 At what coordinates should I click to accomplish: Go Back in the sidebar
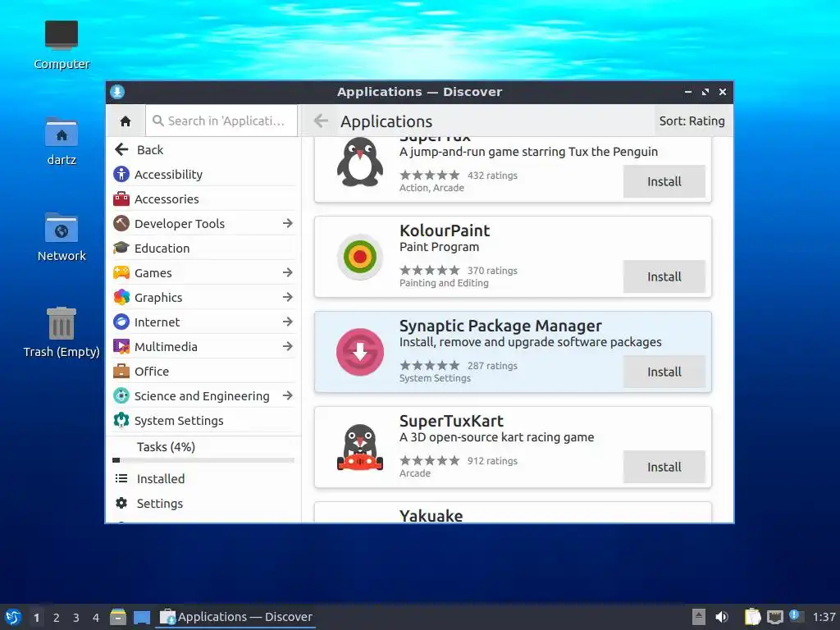[x=203, y=150]
